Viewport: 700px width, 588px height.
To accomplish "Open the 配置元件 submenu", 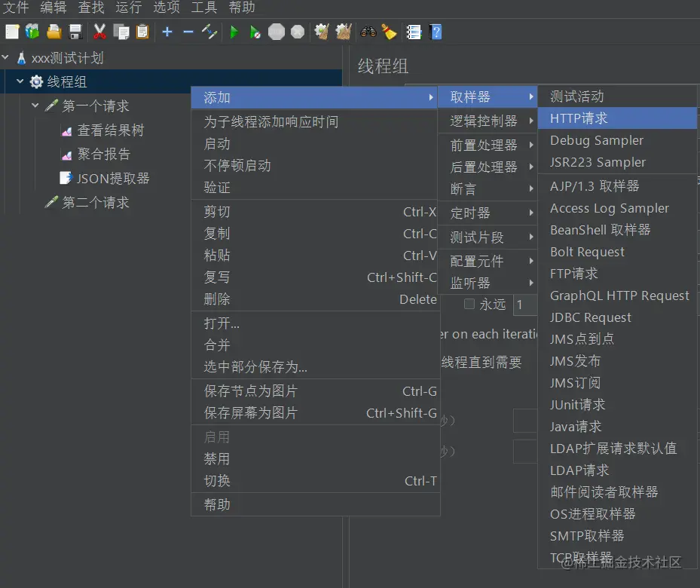I will (487, 261).
